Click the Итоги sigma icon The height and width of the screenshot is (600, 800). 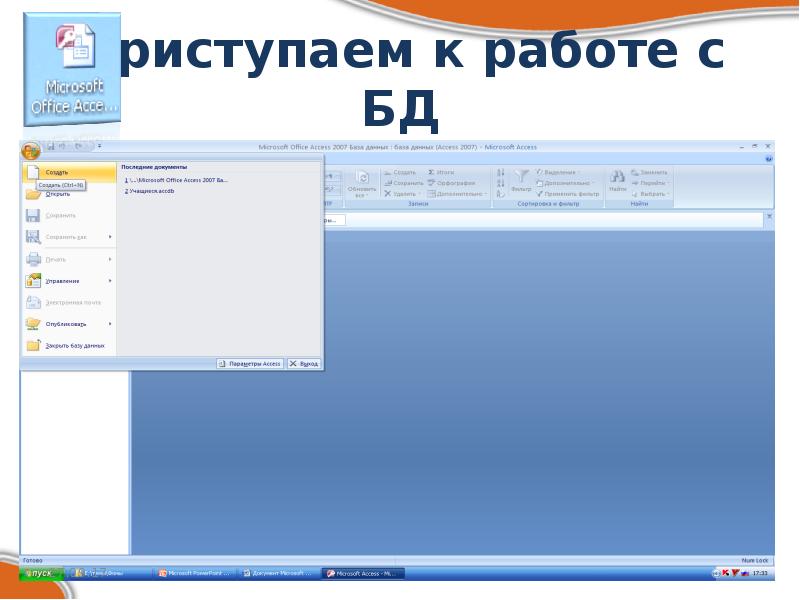(x=432, y=172)
